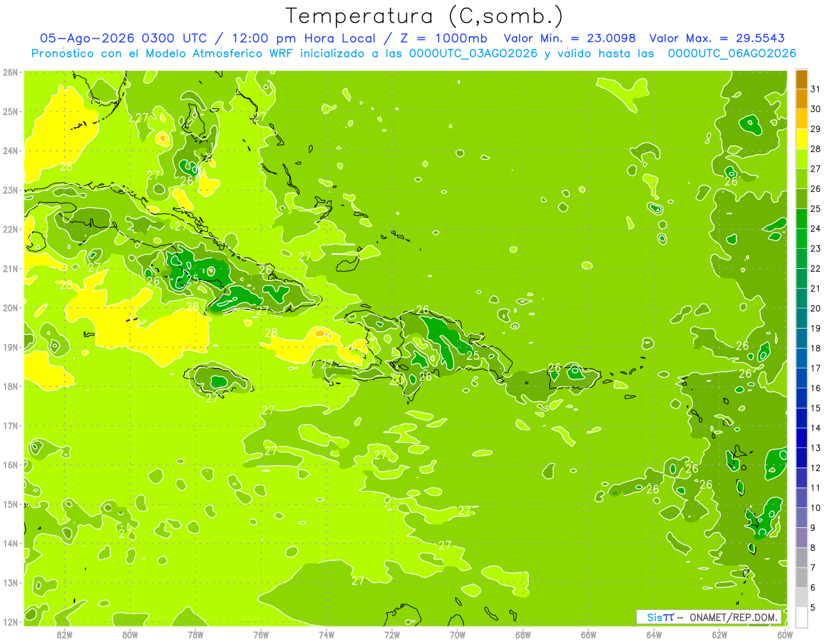
Task: Click the "24N" latitude axis label
Action: (x=10, y=151)
